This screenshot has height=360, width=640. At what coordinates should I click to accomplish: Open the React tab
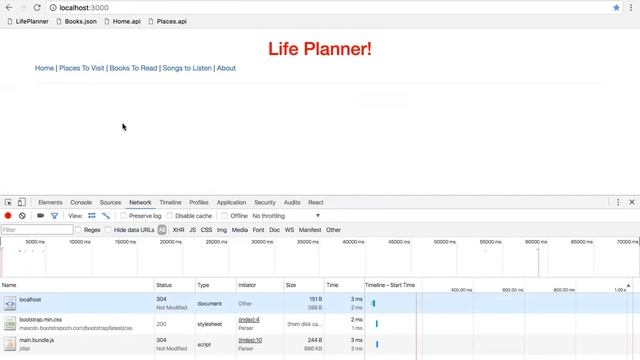(316, 202)
